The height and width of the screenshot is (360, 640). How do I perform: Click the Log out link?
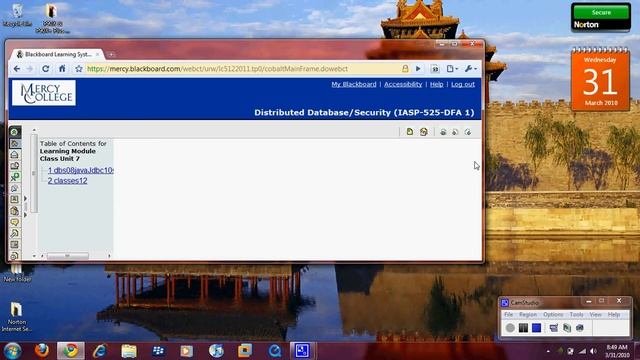click(463, 84)
